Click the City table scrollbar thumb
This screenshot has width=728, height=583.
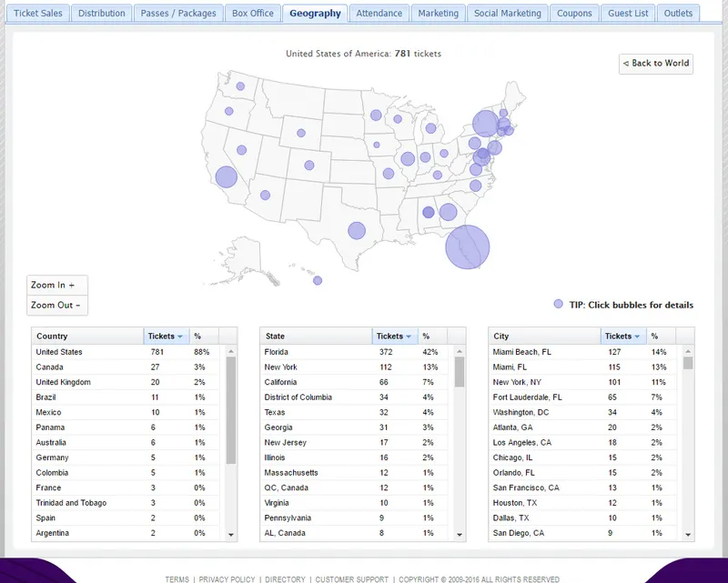pos(688,363)
